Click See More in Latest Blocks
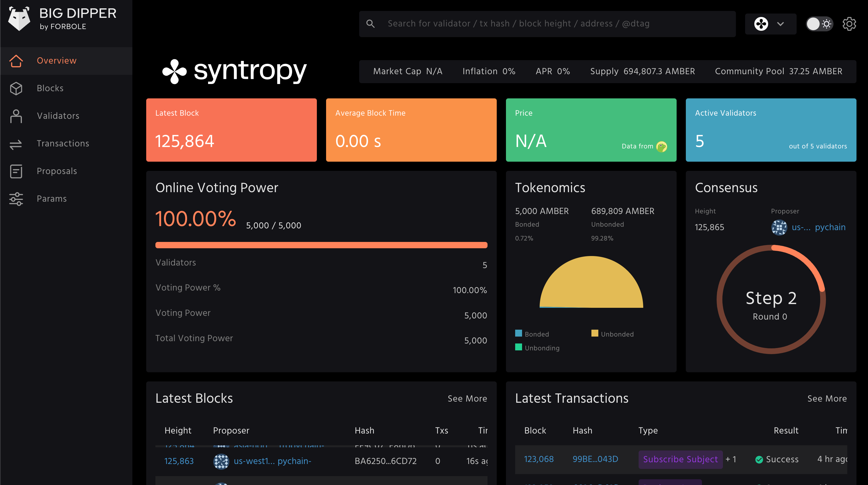The image size is (868, 485). click(467, 398)
